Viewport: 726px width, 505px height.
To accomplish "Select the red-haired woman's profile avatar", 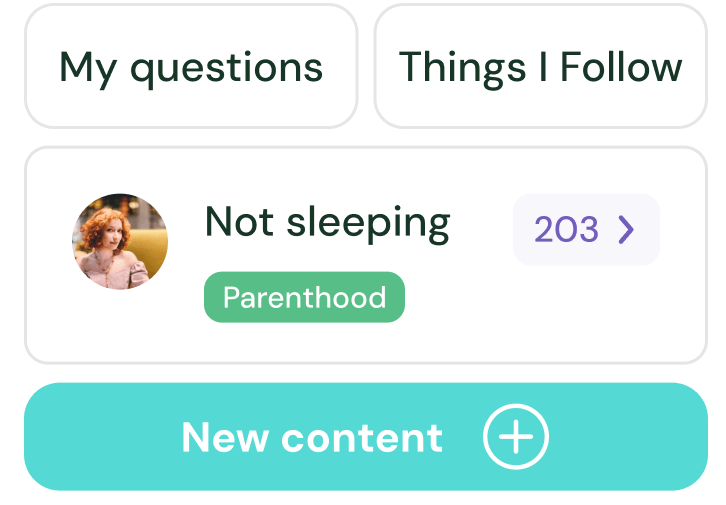I will [x=120, y=242].
